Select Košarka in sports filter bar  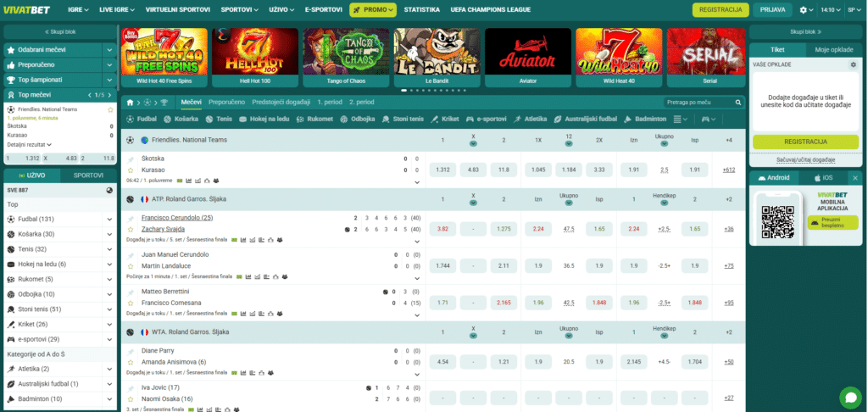(x=181, y=119)
